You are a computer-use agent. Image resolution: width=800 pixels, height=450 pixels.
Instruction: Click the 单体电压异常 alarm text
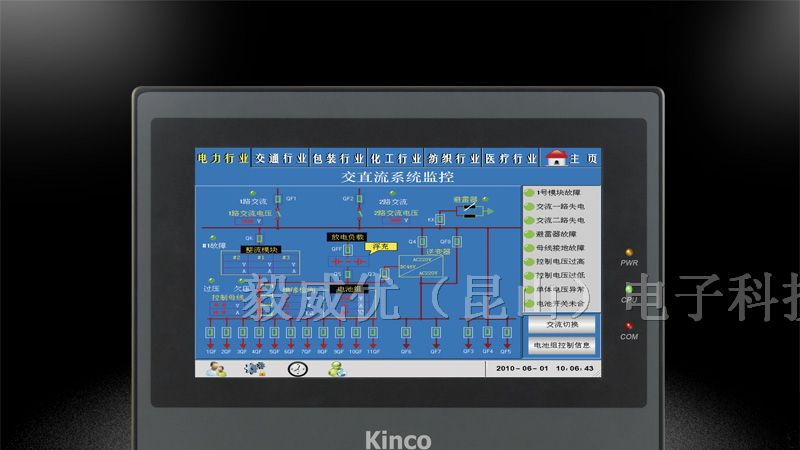(x=560, y=289)
